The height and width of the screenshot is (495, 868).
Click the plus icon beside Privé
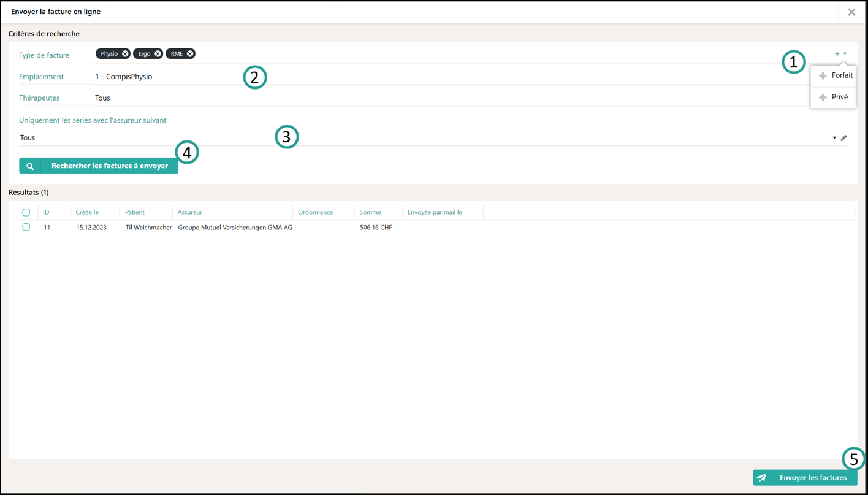point(823,98)
